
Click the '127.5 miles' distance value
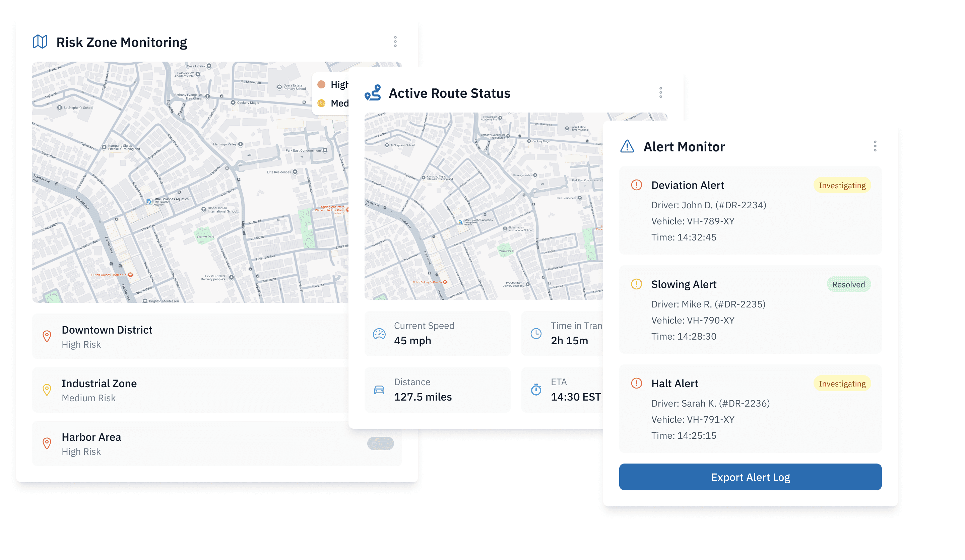click(423, 397)
